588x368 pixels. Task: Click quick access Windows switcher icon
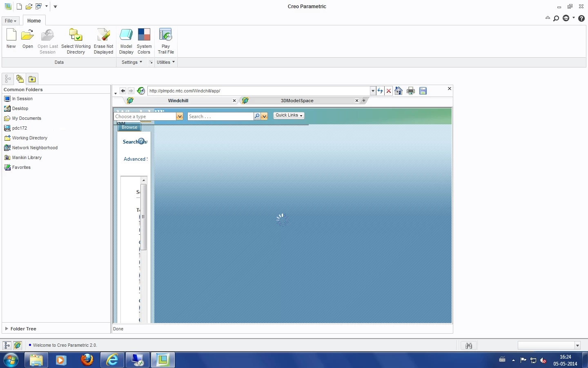[x=39, y=7]
